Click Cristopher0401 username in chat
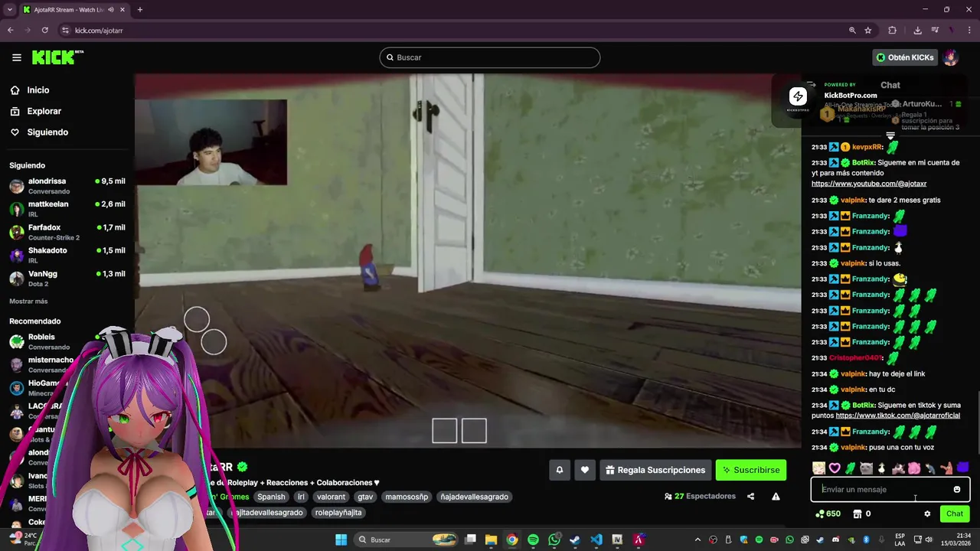The height and width of the screenshot is (551, 980). (x=856, y=358)
